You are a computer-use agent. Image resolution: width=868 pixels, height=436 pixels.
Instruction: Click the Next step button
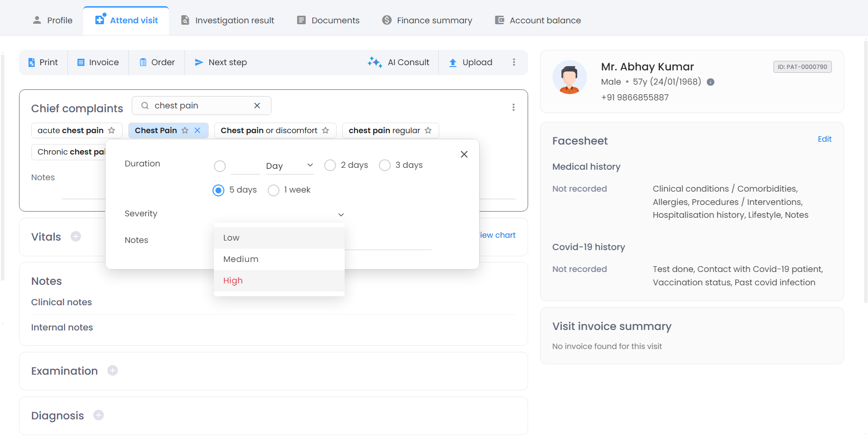[221, 62]
